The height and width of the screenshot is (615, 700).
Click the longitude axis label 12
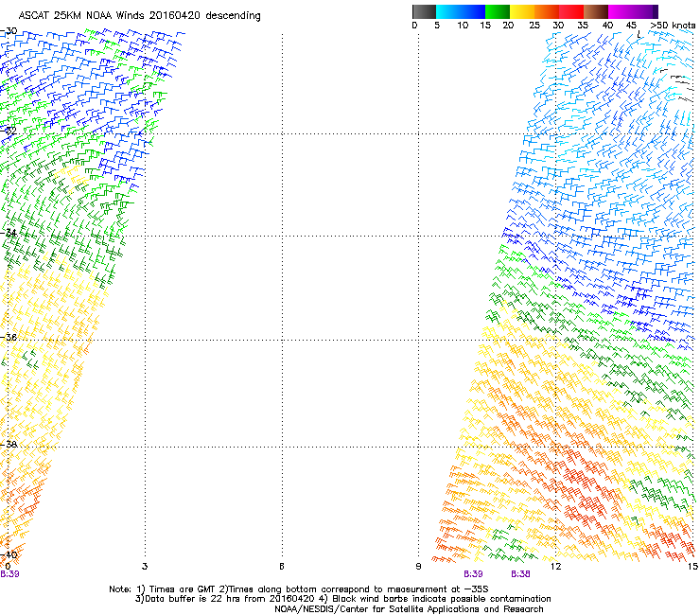click(x=555, y=567)
